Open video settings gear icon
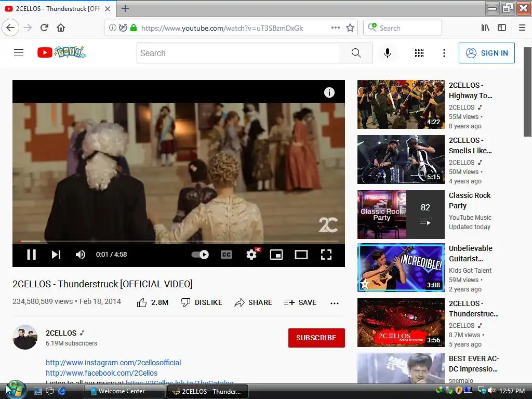Viewport: 532px width, 399px height. pyautogui.click(x=251, y=255)
